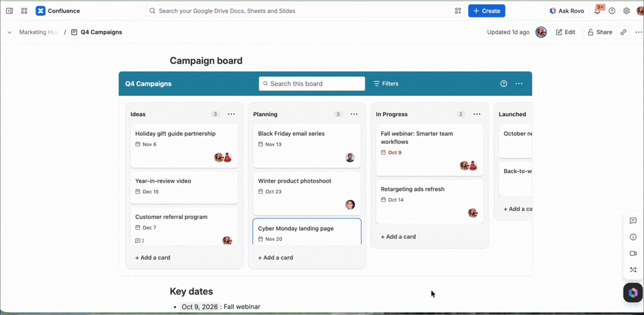
Task: Open Winter product photoshoot card
Action: (x=307, y=193)
